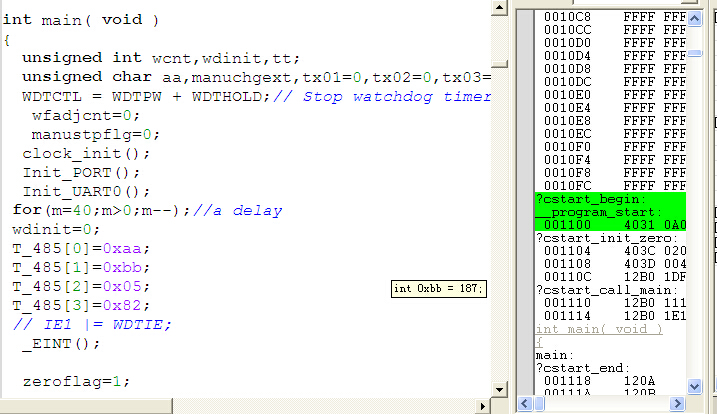
Task: Click the disassembly vertical scrollbar thumb
Action: click(x=695, y=54)
